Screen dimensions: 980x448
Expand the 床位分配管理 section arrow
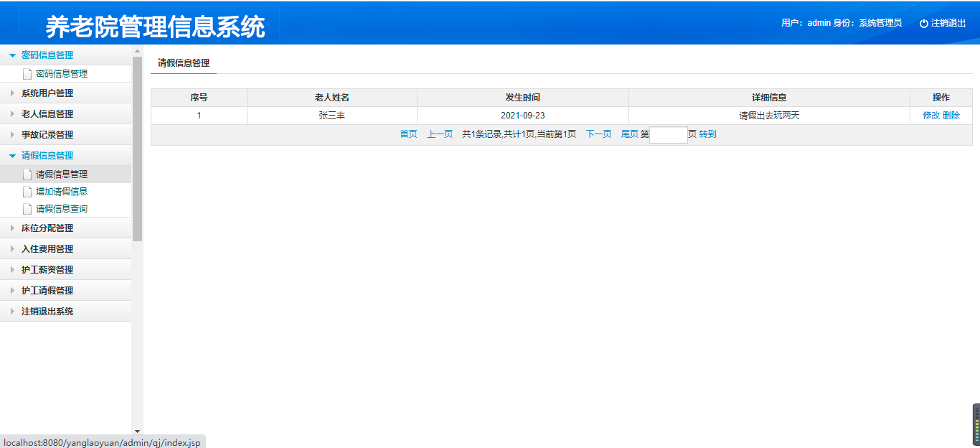12,228
